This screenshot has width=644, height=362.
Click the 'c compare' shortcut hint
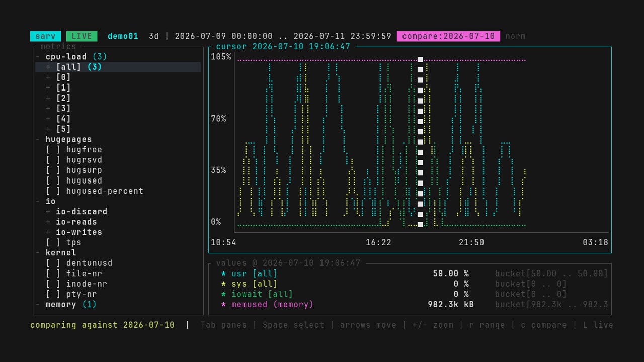(544, 325)
